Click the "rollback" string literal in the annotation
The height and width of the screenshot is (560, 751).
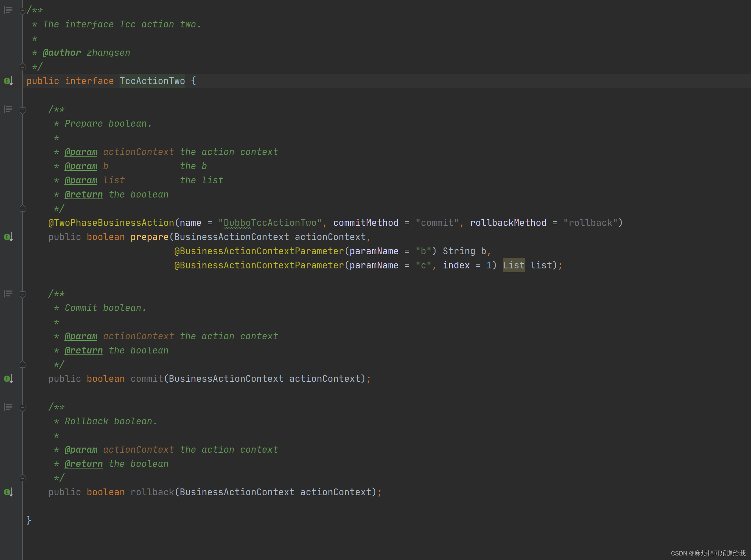click(x=590, y=223)
